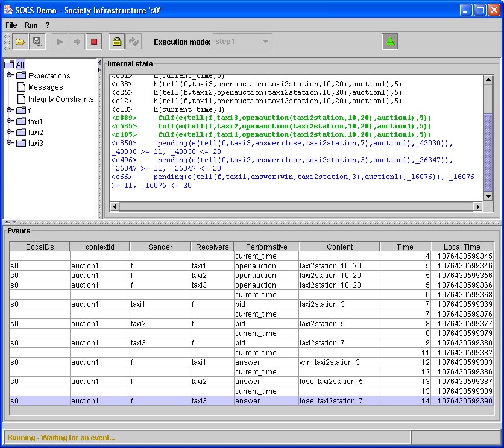Click the open folder toolbar icon
The height and width of the screenshot is (448, 504).
coord(20,42)
